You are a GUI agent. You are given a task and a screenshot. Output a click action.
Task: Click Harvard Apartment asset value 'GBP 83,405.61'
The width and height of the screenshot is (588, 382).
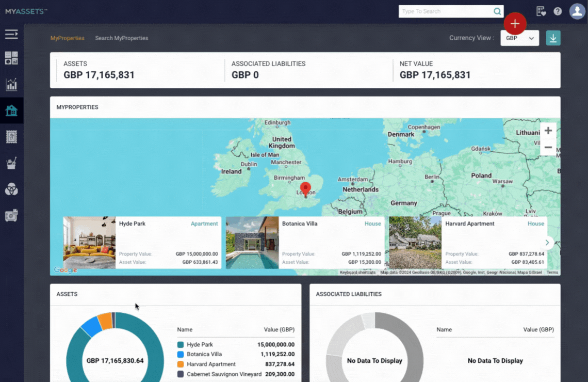pos(528,262)
